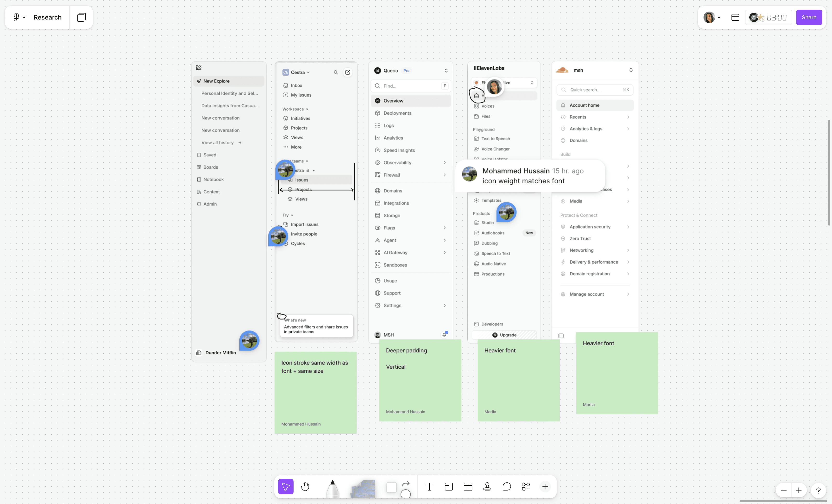Screen dimensions: 832x504
Task: Click the Share button
Action: [x=809, y=18]
